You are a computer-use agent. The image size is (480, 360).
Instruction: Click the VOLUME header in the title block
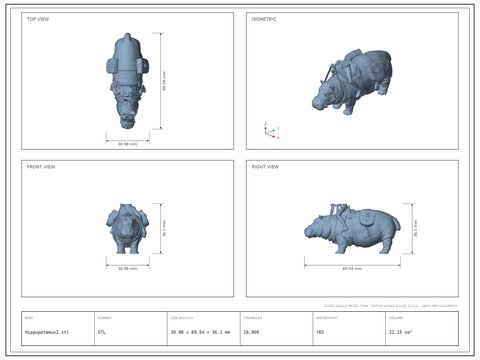click(x=396, y=318)
